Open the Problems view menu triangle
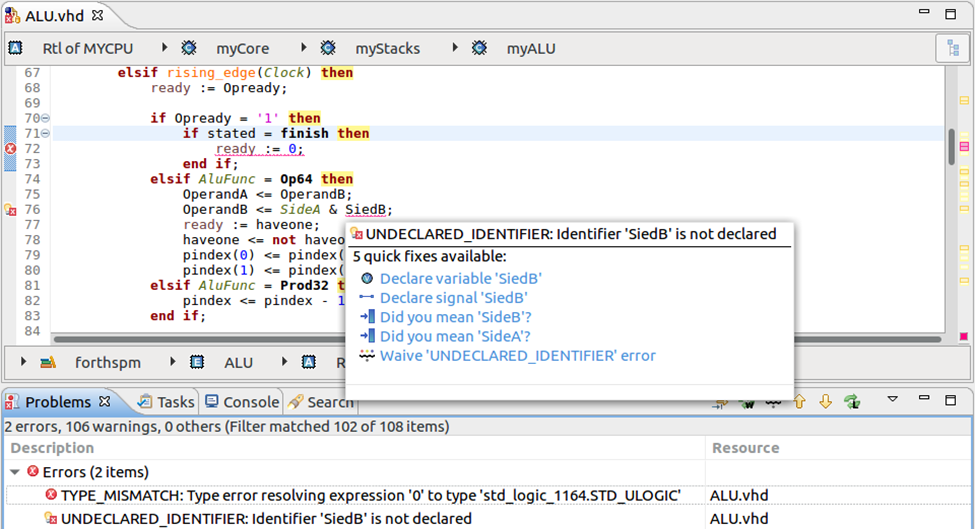Image resolution: width=975 pixels, height=529 pixels. coord(892,399)
